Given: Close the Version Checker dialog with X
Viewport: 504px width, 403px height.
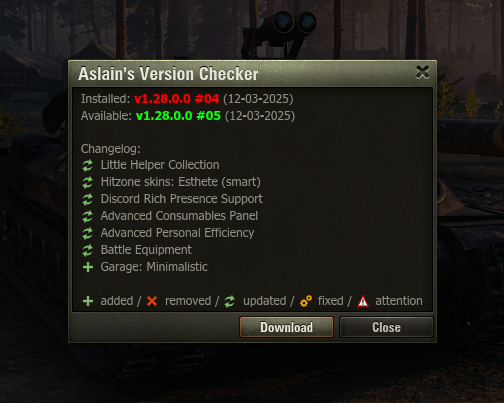Looking at the screenshot, I should [x=422, y=72].
